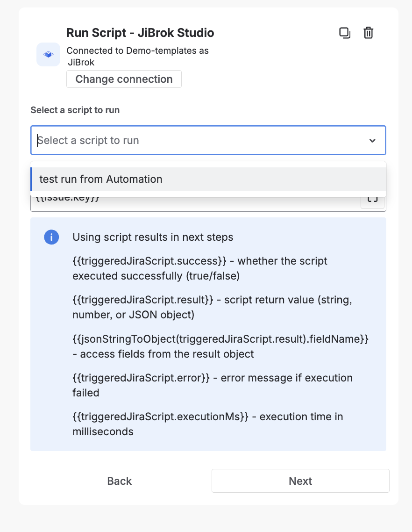Click the "Using script results in next steps" heading
412x532 pixels.
pyautogui.click(x=153, y=237)
